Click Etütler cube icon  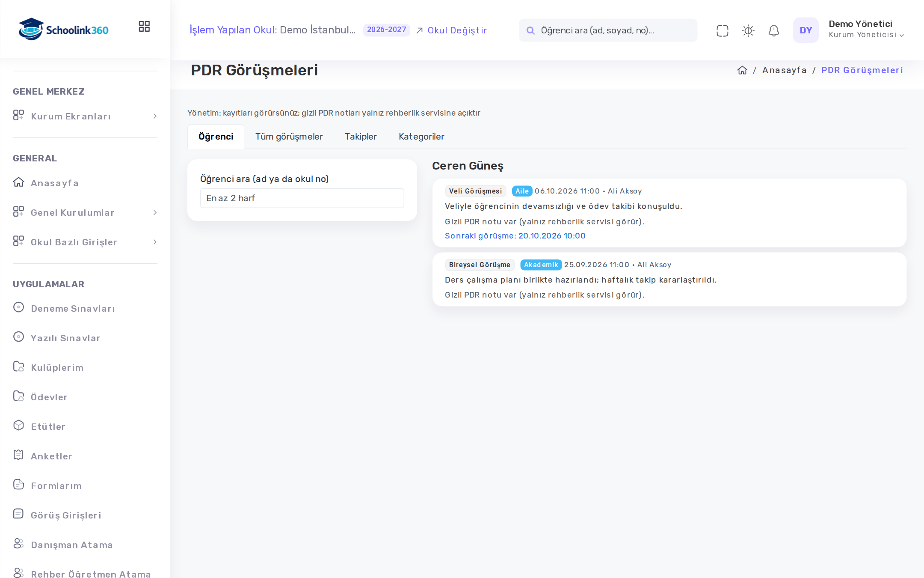[x=18, y=425]
